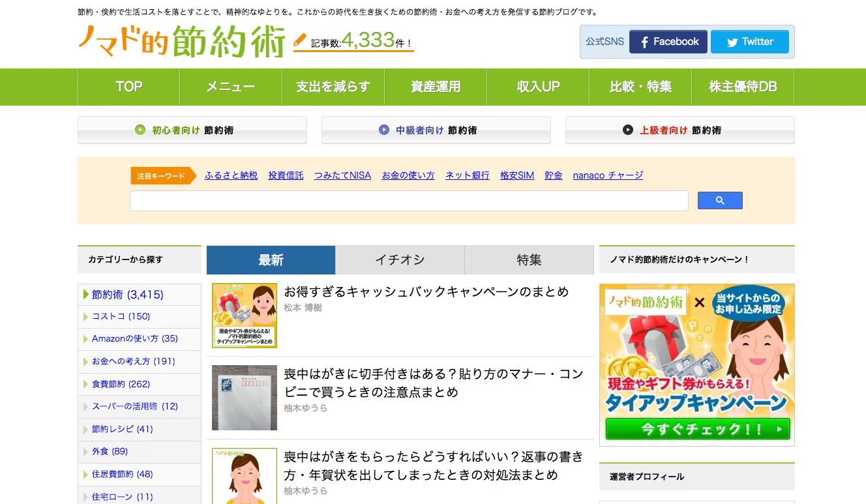
Task: Open article 喪中はがきをもらったらどうすればいい
Action: (x=434, y=466)
